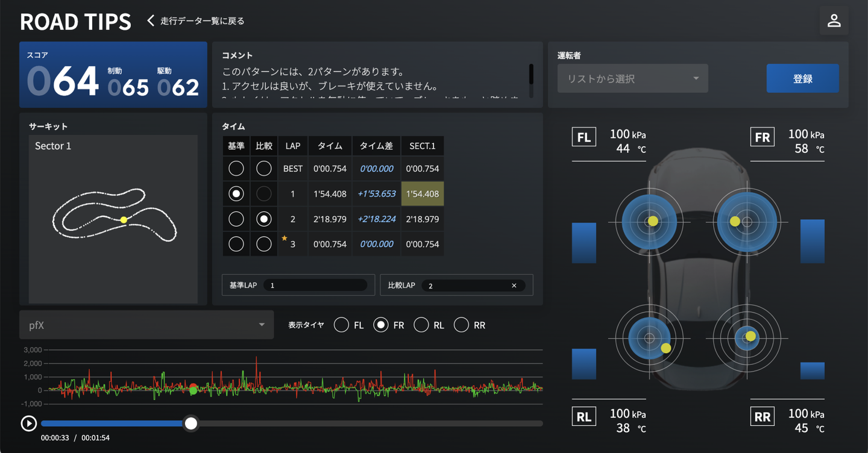Viewport: 868px width, 453px height.
Task: Click the SECT.1 column header
Action: [x=422, y=146]
